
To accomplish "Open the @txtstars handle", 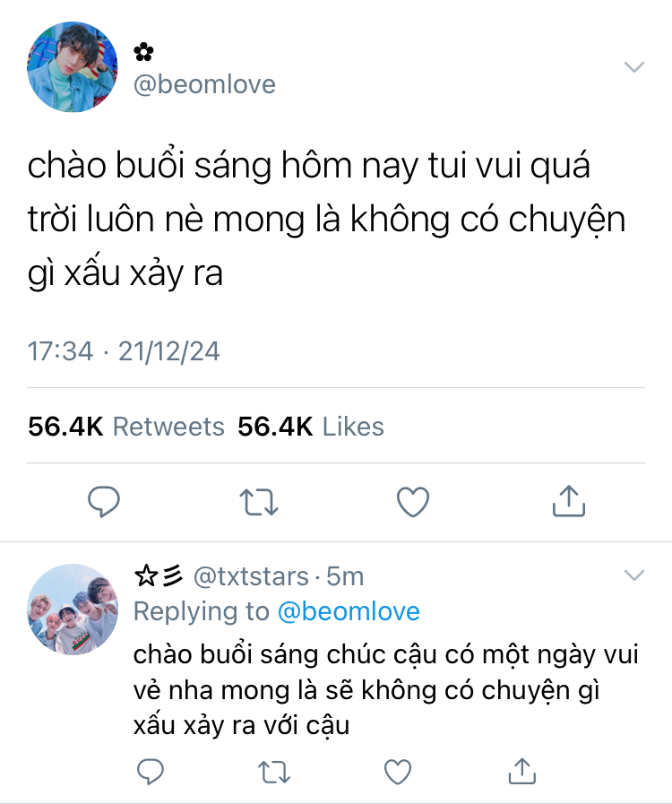I will coord(251,576).
